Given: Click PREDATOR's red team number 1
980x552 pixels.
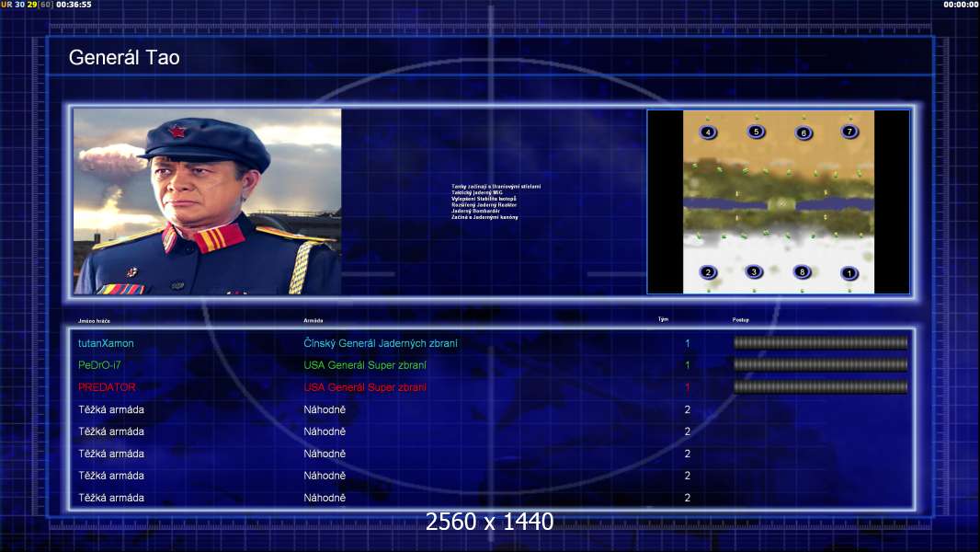Looking at the screenshot, I should (687, 387).
